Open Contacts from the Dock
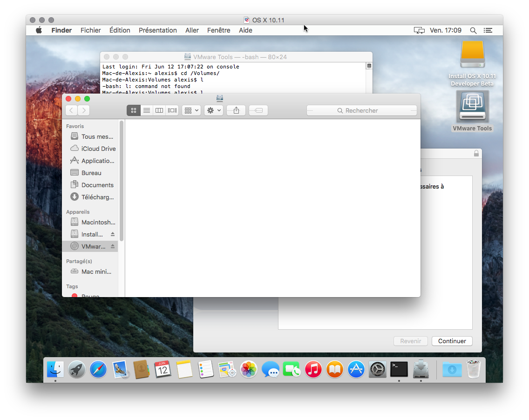Screen dimensions: 529x420 142,369
